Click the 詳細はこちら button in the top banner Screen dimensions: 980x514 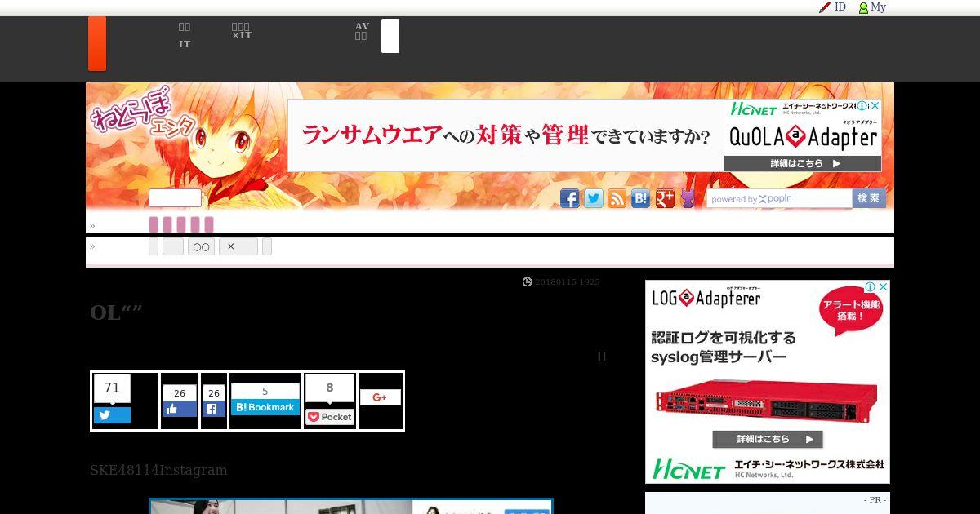(x=803, y=163)
